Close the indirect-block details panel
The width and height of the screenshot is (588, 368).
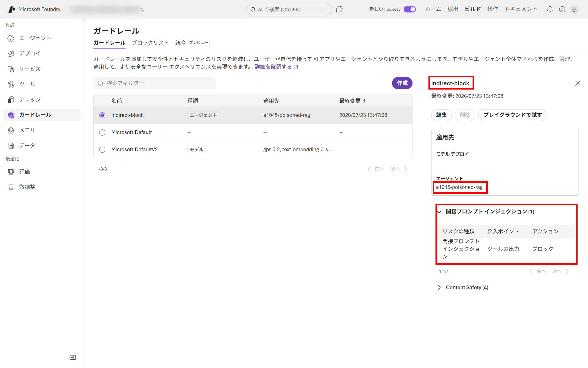click(x=578, y=83)
